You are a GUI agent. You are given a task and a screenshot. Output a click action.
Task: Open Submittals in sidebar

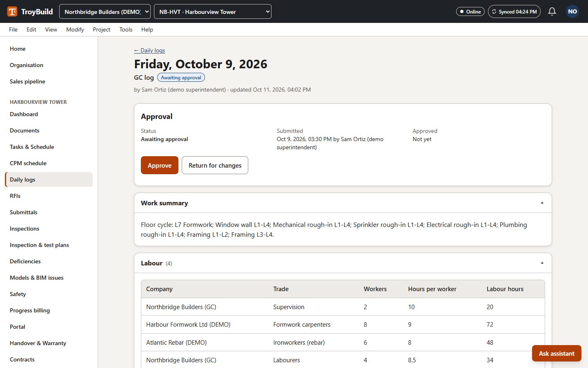pyautogui.click(x=49, y=212)
